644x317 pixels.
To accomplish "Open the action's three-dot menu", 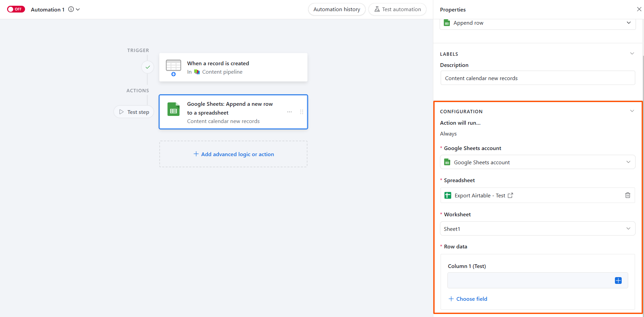I will tap(290, 112).
